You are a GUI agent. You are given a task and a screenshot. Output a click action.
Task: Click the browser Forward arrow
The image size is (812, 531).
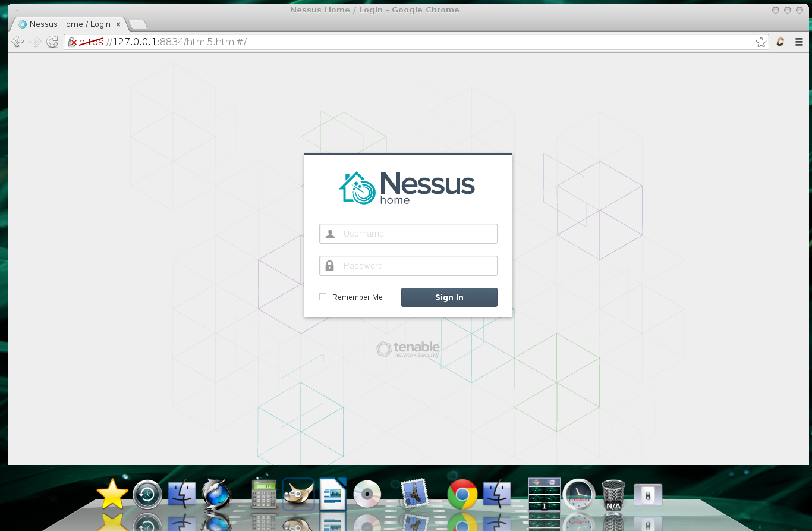click(x=35, y=42)
